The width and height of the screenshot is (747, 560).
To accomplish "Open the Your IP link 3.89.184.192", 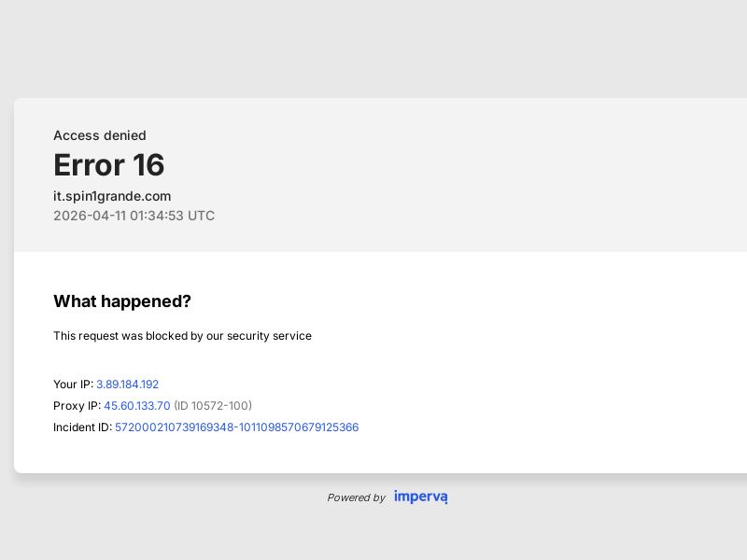I will [128, 385].
